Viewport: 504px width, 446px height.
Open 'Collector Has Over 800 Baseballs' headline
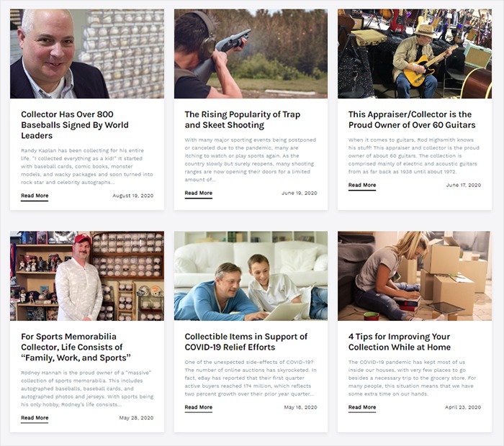(75, 125)
